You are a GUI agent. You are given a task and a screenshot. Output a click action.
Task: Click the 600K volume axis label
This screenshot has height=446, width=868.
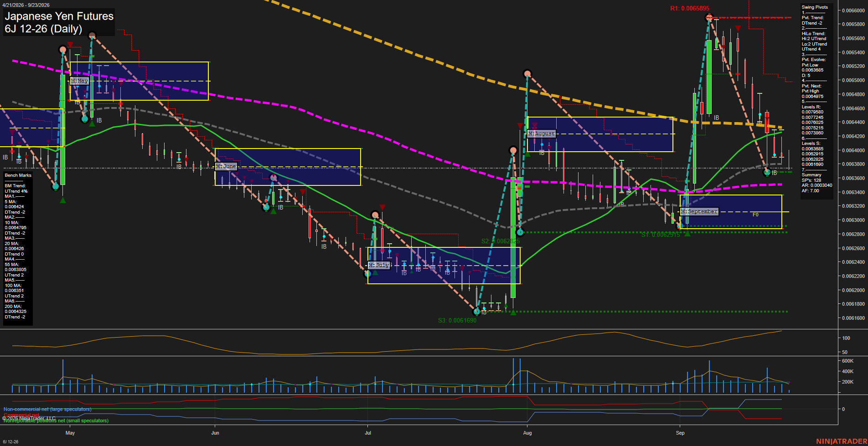coord(847,361)
